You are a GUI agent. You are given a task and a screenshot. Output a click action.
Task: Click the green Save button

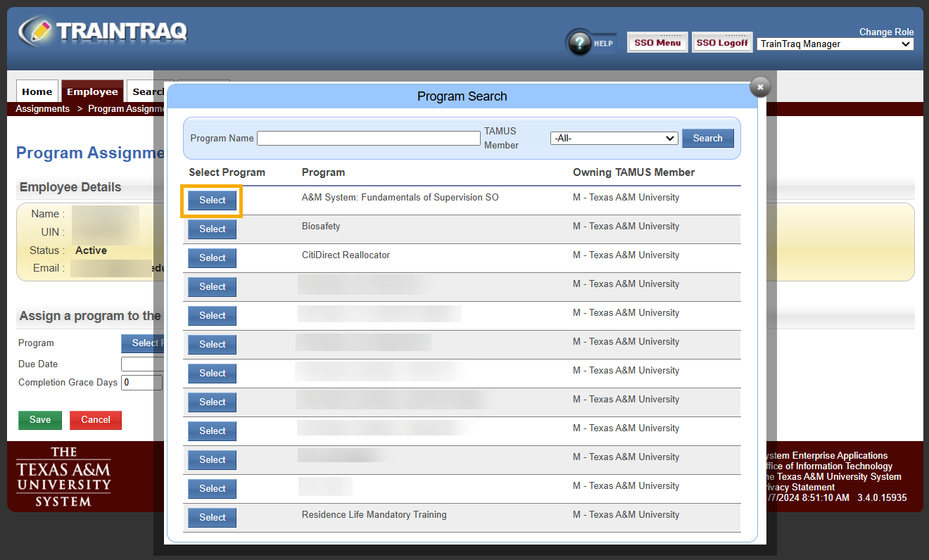(40, 420)
